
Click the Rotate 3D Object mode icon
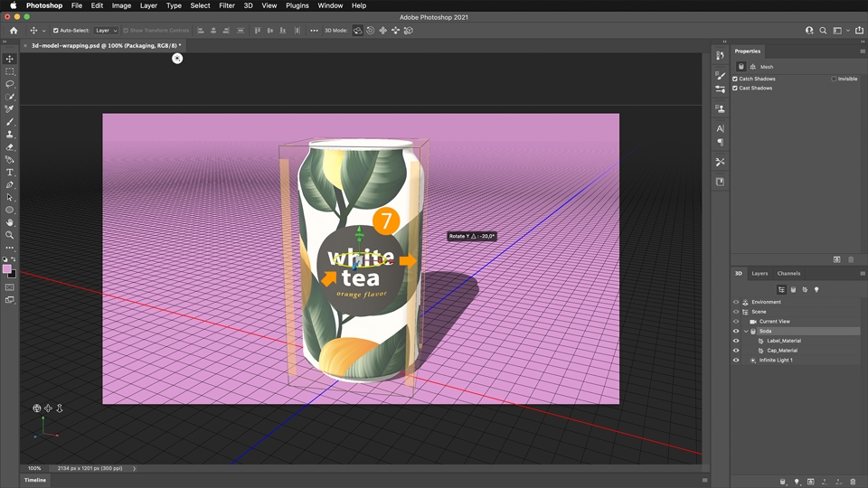click(x=358, y=31)
